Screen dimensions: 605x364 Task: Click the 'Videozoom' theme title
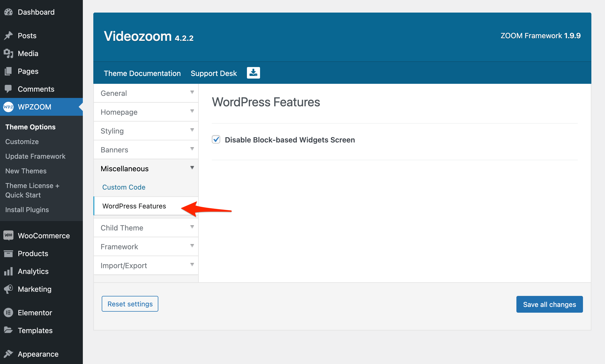(x=138, y=36)
